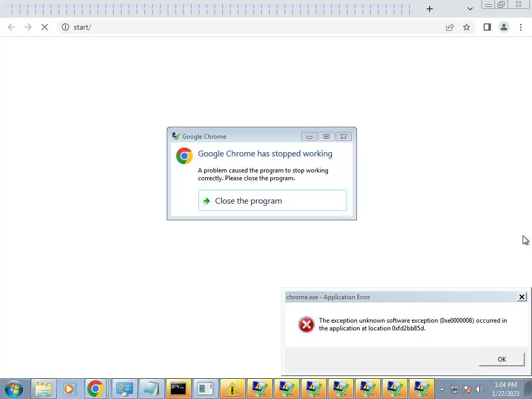532x399 pixels.
Task: Open the Control Panel taskbar item
Action: point(125,389)
